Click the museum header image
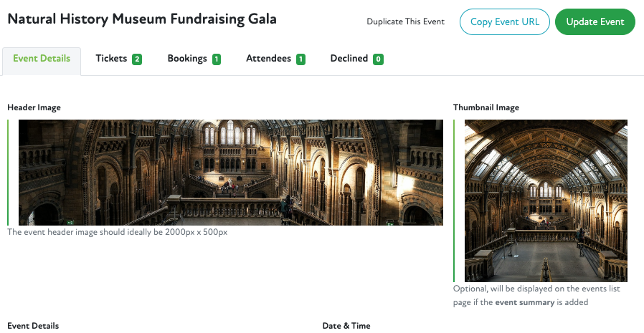This screenshot has height=333, width=644. [x=230, y=173]
